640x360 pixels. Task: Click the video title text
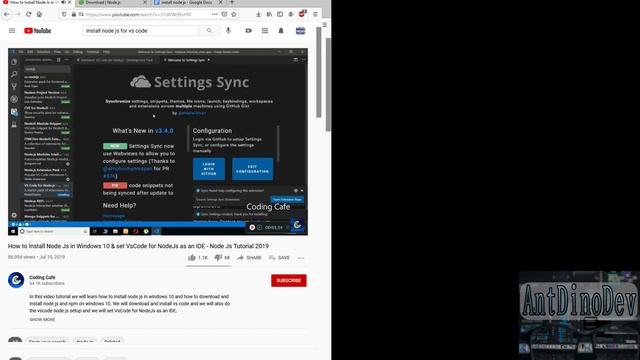tap(138, 246)
